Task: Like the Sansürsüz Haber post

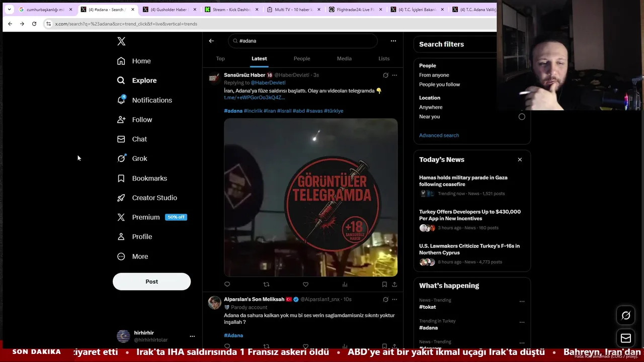Action: point(305,285)
